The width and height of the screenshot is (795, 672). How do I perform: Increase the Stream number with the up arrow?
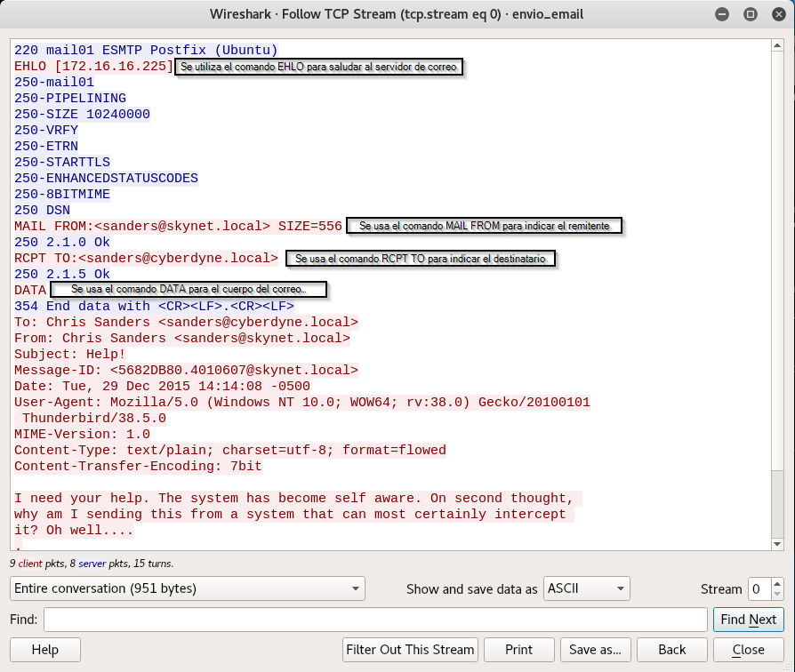tap(778, 583)
